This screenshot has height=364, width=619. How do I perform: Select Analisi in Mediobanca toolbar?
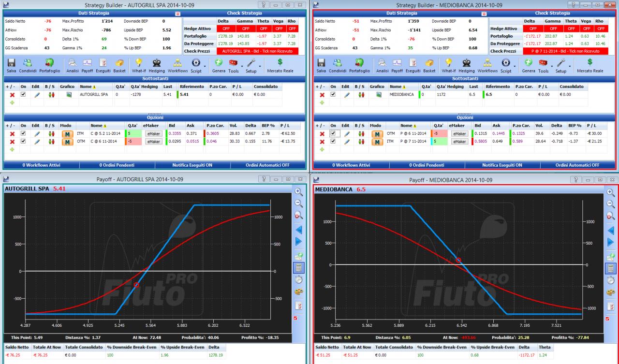[382, 66]
